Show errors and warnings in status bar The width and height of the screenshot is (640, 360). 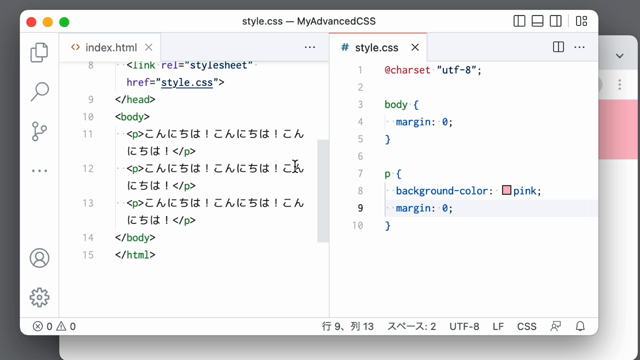pos(54,327)
